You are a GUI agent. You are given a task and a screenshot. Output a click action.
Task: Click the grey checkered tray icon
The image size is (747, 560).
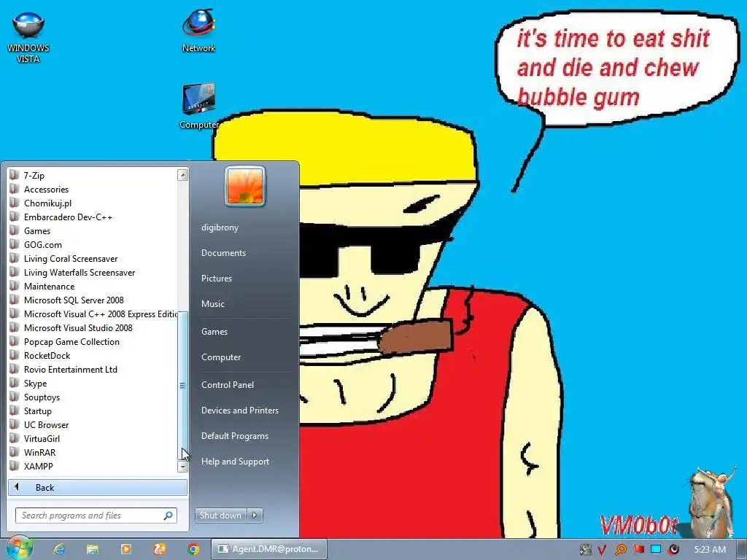pos(585,550)
